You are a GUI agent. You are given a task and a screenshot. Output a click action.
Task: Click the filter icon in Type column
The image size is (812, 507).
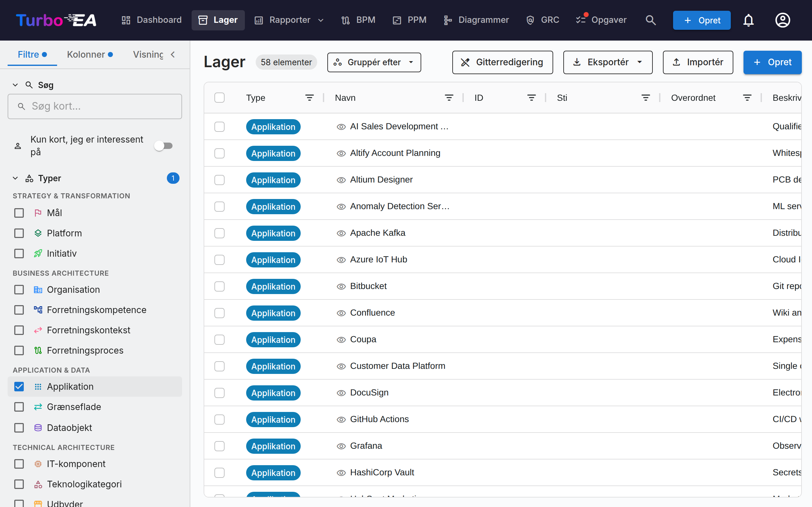tap(309, 98)
